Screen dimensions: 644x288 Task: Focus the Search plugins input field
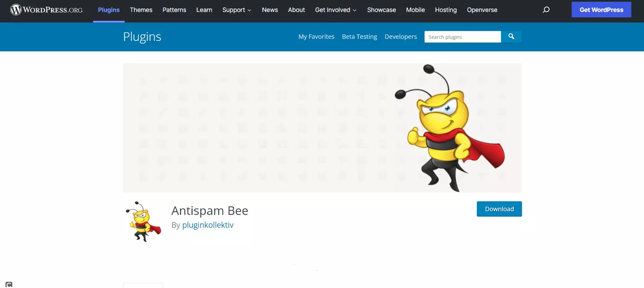[462, 37]
